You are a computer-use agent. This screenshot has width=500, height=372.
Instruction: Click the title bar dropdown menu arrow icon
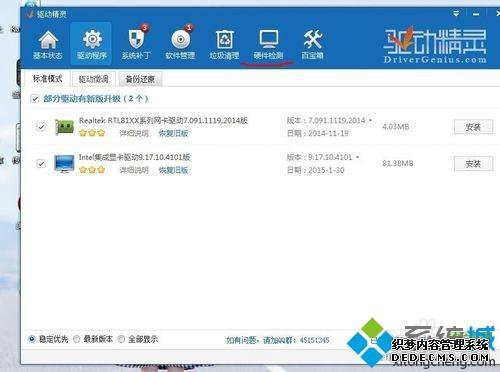[456, 14]
